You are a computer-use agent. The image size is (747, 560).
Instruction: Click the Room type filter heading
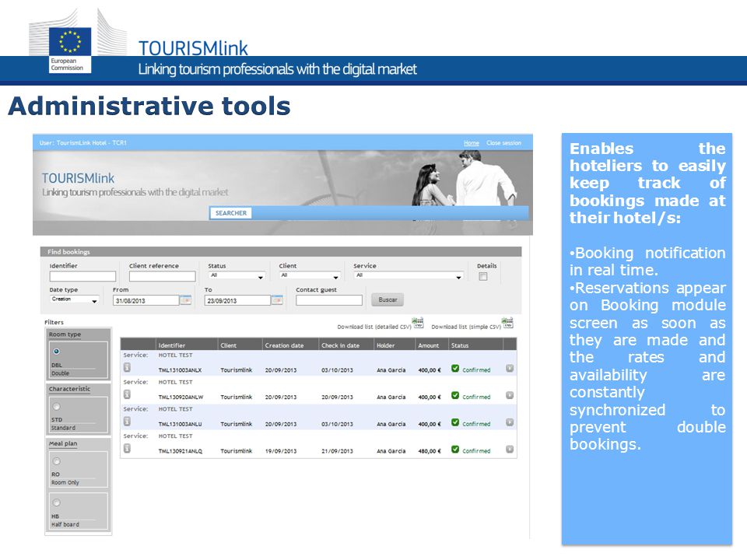tap(65, 334)
